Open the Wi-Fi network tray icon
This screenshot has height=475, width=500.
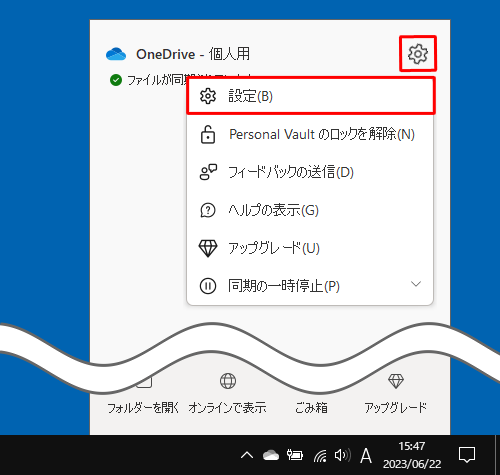(320, 456)
